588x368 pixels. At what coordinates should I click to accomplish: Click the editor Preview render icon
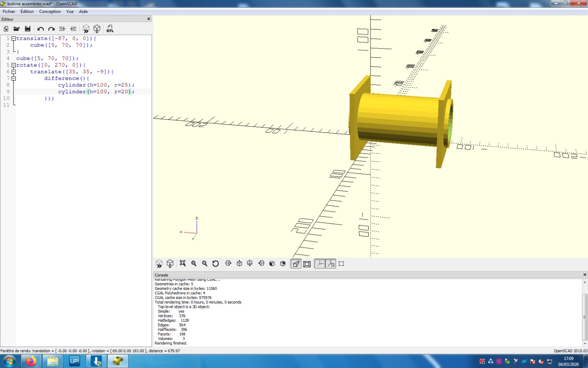pos(86,29)
